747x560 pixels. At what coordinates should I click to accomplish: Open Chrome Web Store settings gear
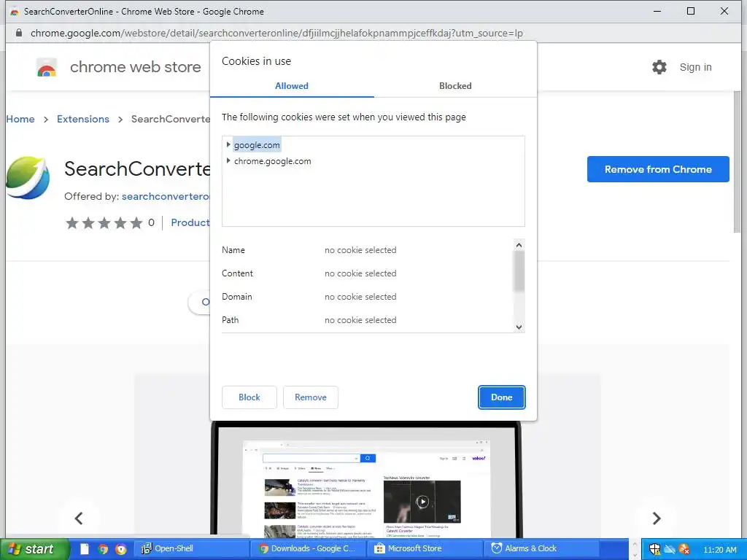click(x=659, y=67)
